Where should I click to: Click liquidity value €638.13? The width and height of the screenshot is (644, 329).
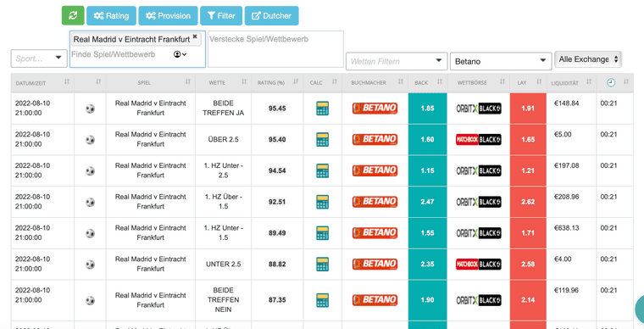point(566,228)
